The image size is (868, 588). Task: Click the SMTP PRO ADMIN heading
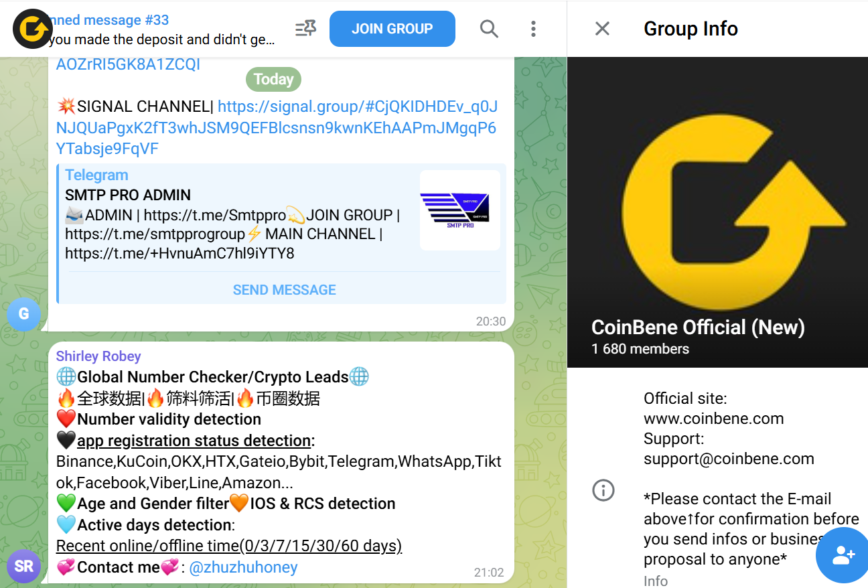pos(128,196)
